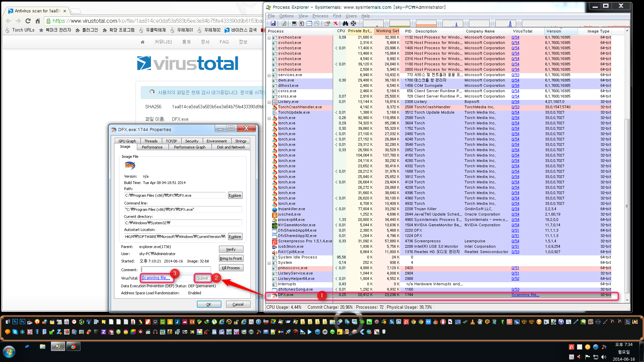This screenshot has width=644, height=362.
Task: Collapse the first torch.exe tree node
Action: (269, 118)
